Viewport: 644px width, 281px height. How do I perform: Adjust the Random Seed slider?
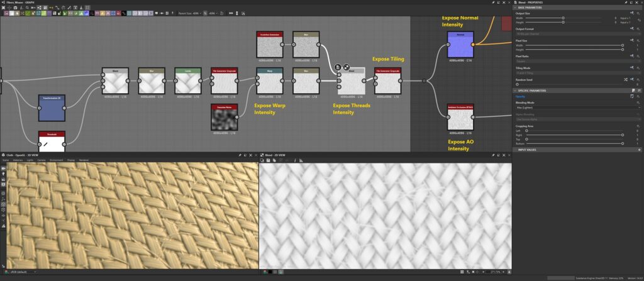(x=569, y=84)
